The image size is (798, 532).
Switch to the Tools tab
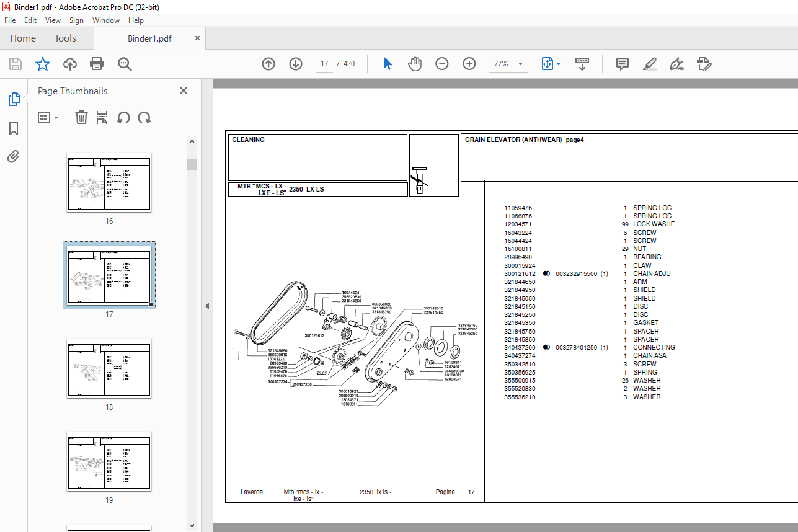(65, 38)
